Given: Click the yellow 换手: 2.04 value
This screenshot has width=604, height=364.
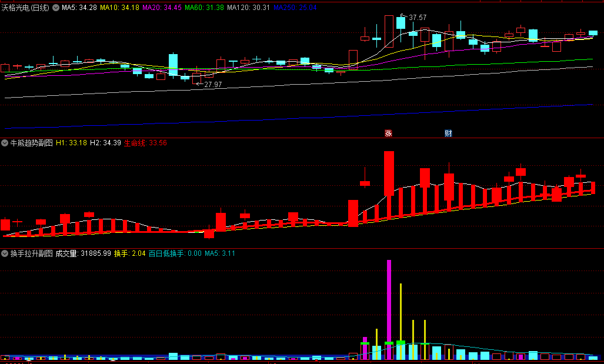Looking at the screenshot, I should (x=130, y=253).
